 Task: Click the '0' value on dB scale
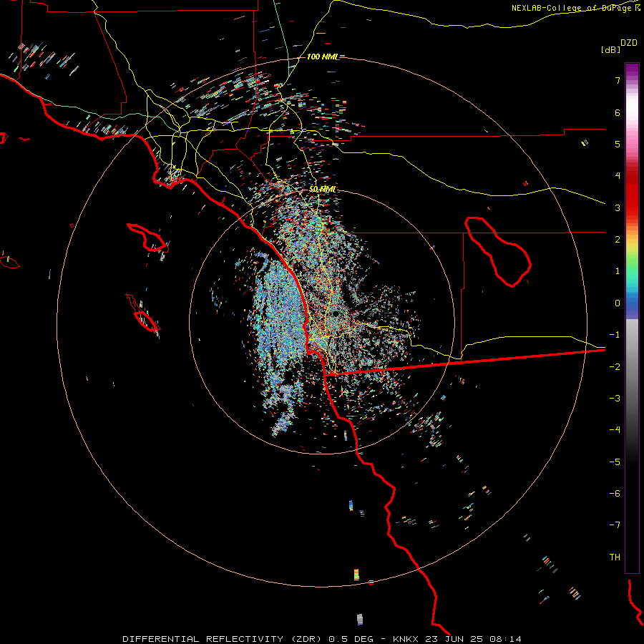618,303
